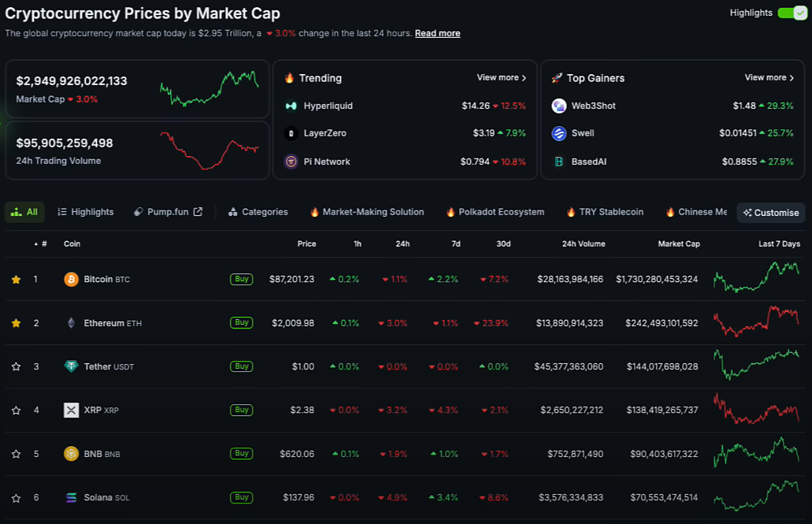812x524 pixels.
Task: Click the Tether coin logo icon
Action: (x=71, y=366)
